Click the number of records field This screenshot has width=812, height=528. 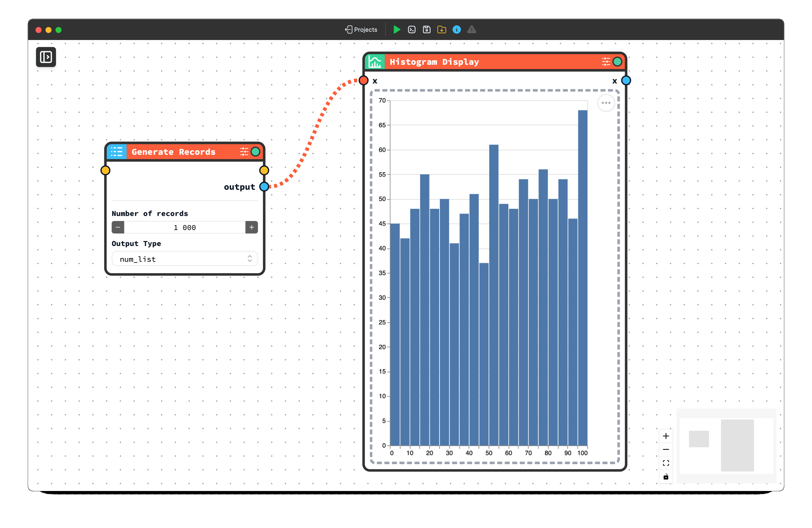tap(184, 227)
